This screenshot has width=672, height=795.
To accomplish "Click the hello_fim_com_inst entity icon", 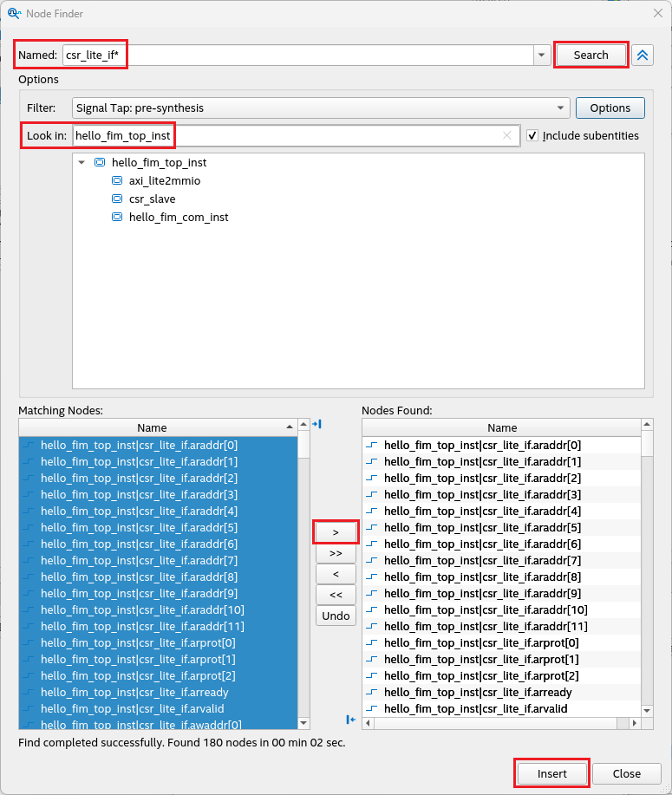I will pyautogui.click(x=117, y=218).
